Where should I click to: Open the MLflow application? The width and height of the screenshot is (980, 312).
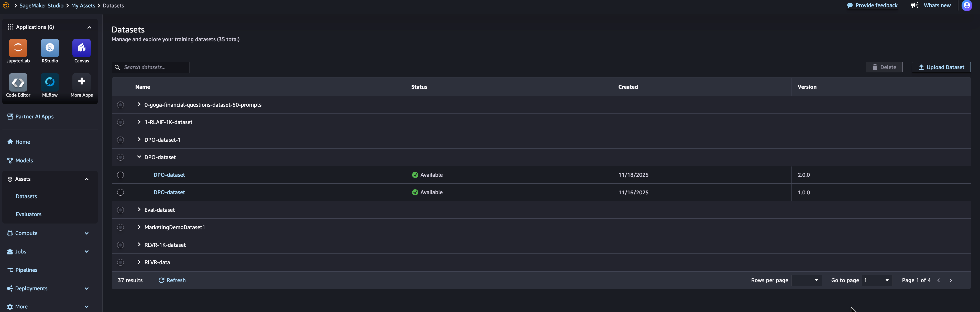(x=49, y=82)
